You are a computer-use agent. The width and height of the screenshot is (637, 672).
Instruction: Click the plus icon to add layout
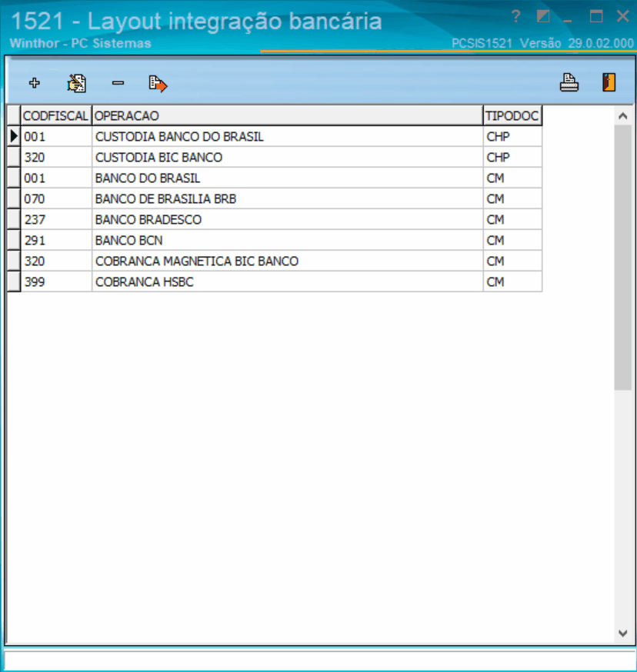35,83
